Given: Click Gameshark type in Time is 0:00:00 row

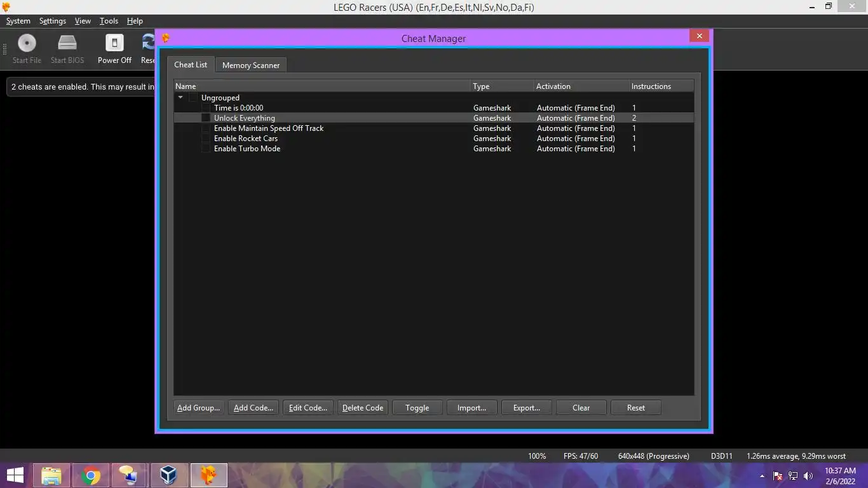Looking at the screenshot, I should [x=492, y=108].
